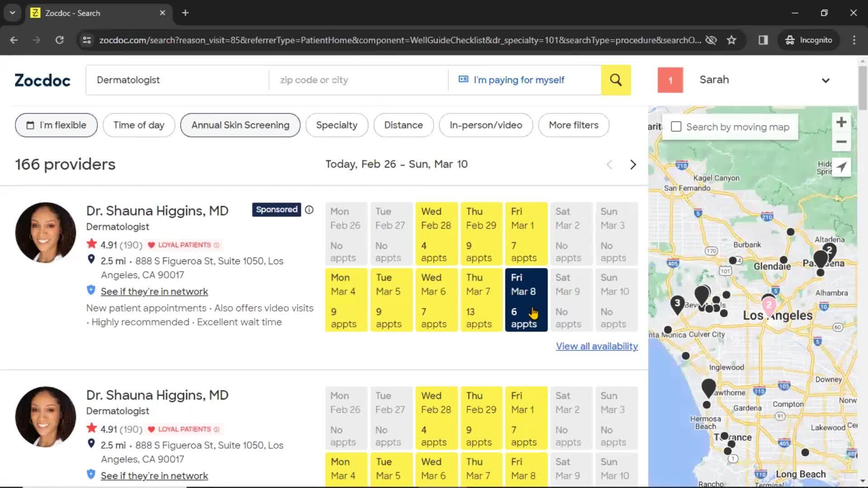
Task: Click See if they're in network link
Action: coord(155,291)
